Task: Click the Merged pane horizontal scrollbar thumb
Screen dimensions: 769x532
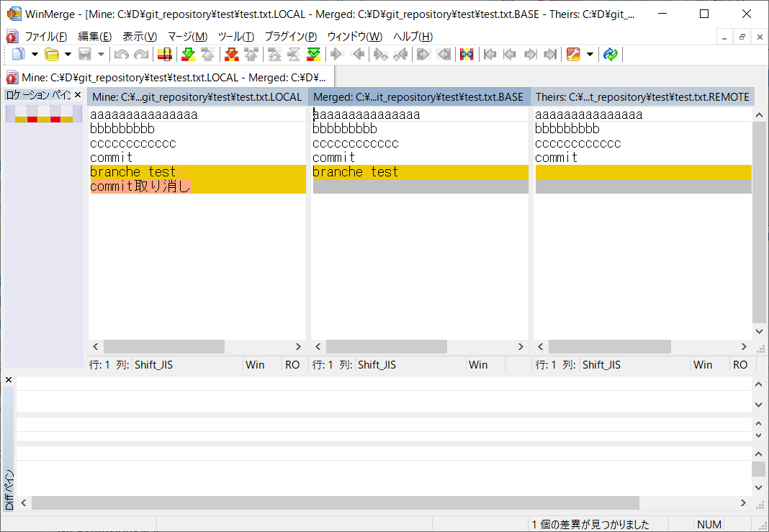Action: coord(386,347)
